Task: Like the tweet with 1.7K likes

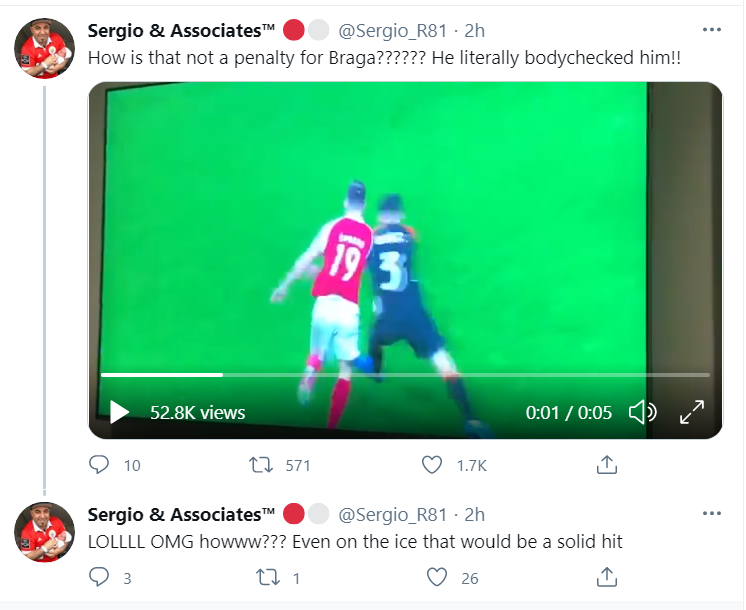Action: [432, 465]
